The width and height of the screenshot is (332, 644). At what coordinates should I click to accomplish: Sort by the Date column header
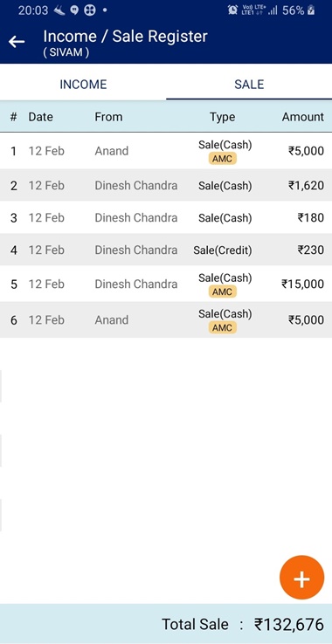[41, 117]
